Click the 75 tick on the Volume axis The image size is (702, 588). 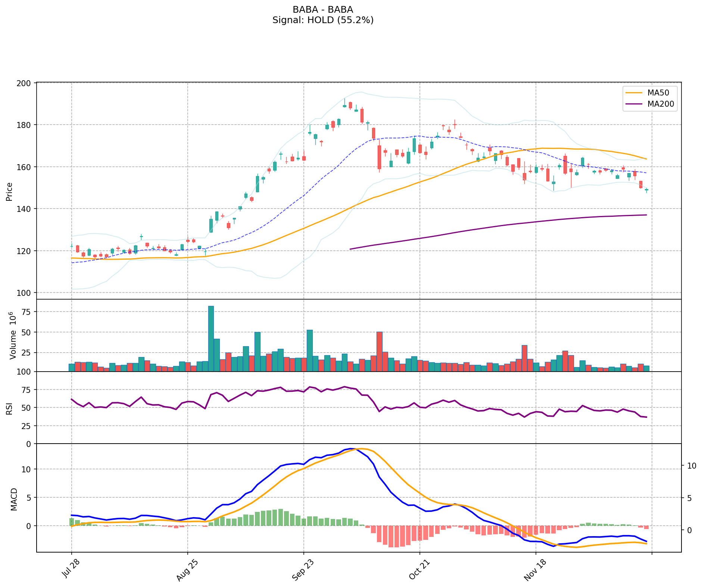coord(29,312)
